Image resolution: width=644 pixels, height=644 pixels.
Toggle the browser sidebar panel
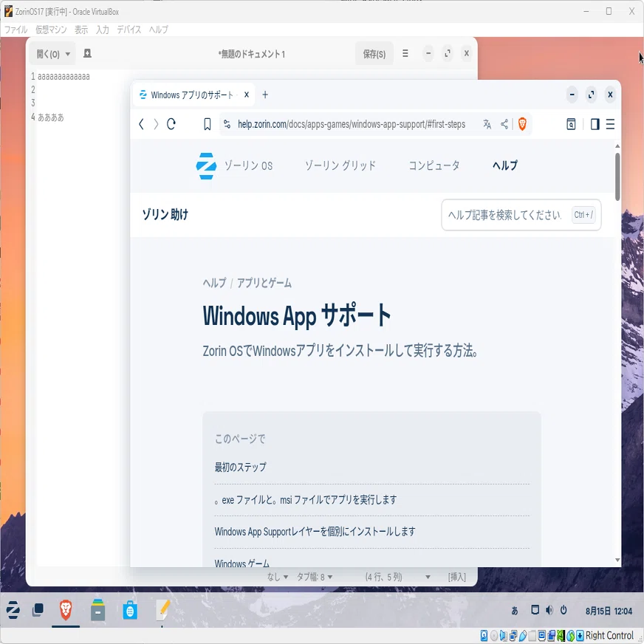[x=595, y=124]
